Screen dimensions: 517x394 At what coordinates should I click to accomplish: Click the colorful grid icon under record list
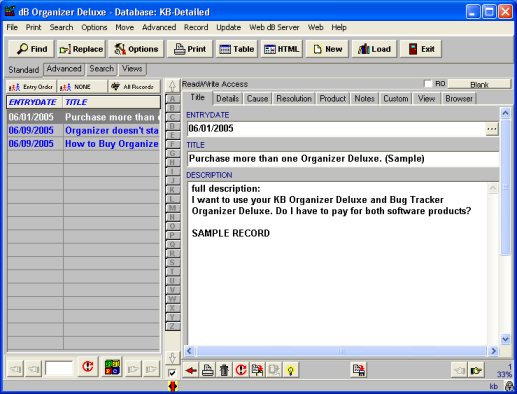pyautogui.click(x=112, y=367)
